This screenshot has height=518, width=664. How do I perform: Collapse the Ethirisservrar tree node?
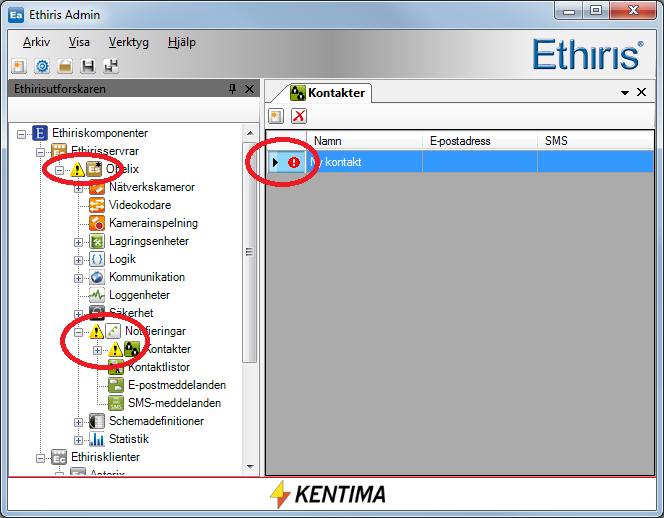click(x=40, y=152)
